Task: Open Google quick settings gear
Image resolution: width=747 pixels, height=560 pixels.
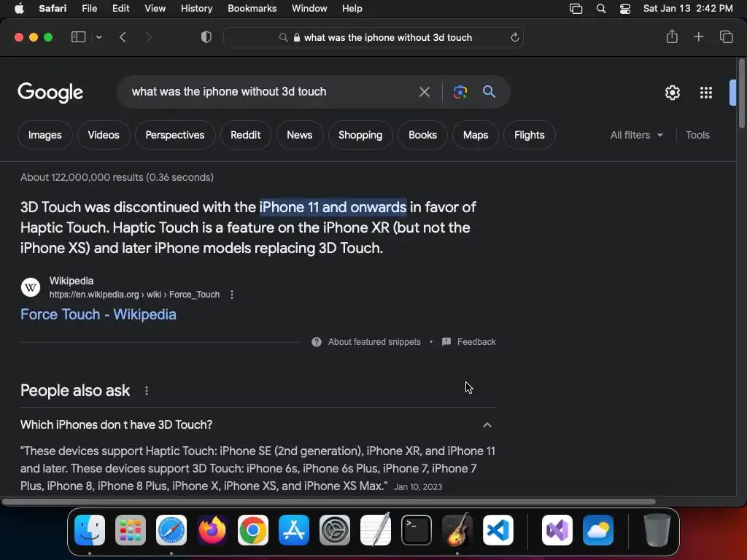Action: 672,93
